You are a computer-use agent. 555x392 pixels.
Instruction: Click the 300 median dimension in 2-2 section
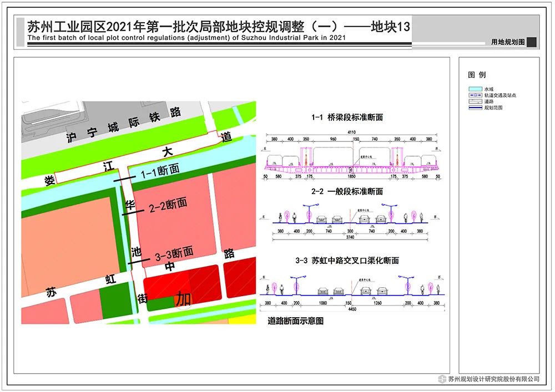pyautogui.click(x=350, y=231)
